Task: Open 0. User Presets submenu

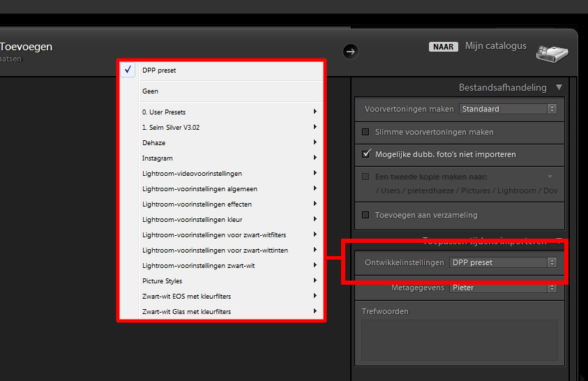Action: pos(222,112)
